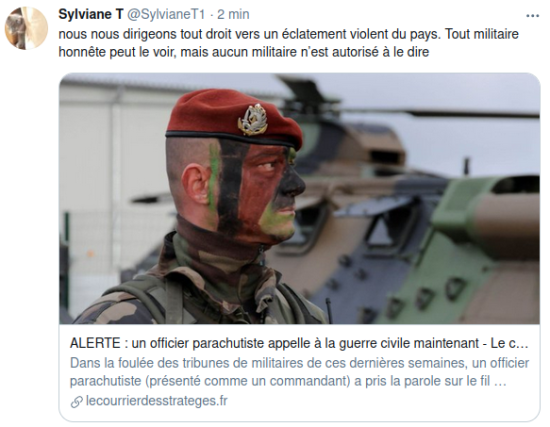Open the tweet permalink via "2 min" timestamp

[233, 14]
